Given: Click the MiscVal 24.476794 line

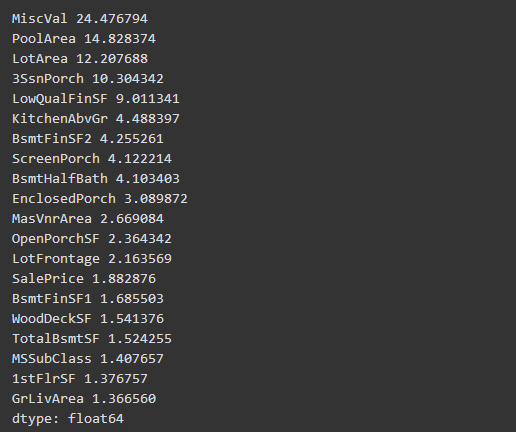Looking at the screenshot, I should pyautogui.click(x=80, y=19).
